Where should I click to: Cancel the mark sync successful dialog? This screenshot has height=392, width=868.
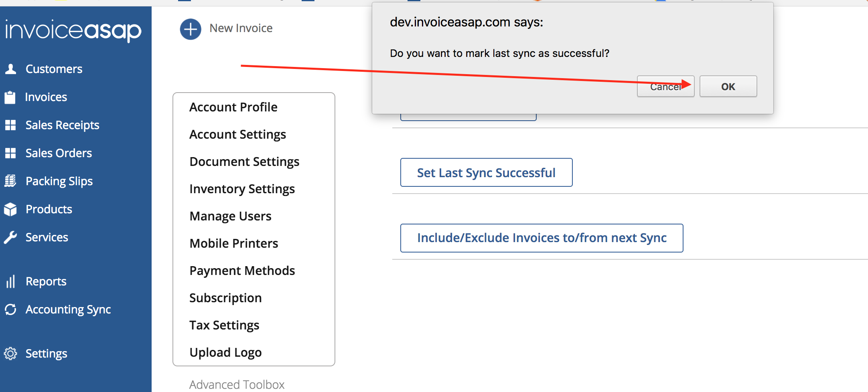pos(665,87)
